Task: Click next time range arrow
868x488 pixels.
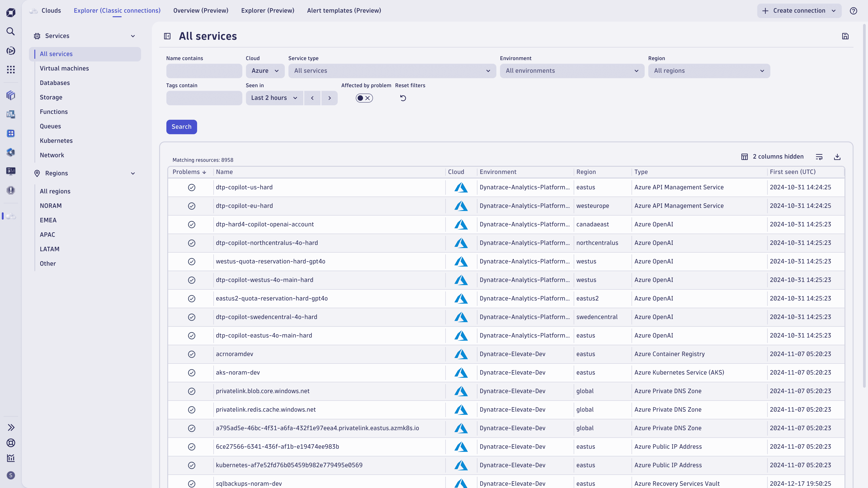Action: point(330,98)
